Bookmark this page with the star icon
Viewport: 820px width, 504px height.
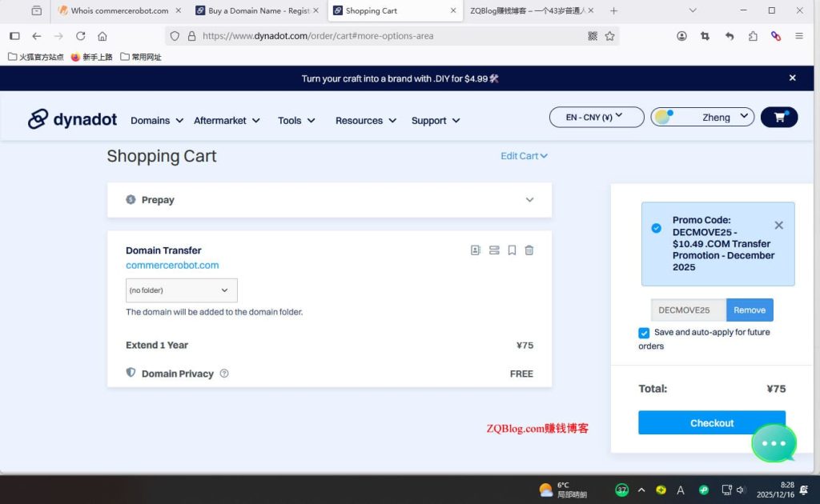[x=609, y=36]
